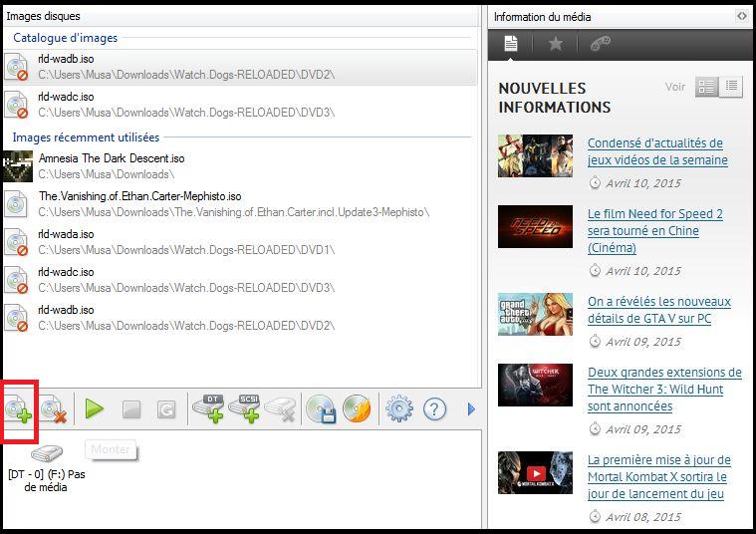Open Preferences with the gear icon
The image size is (756, 534).
[x=399, y=409]
